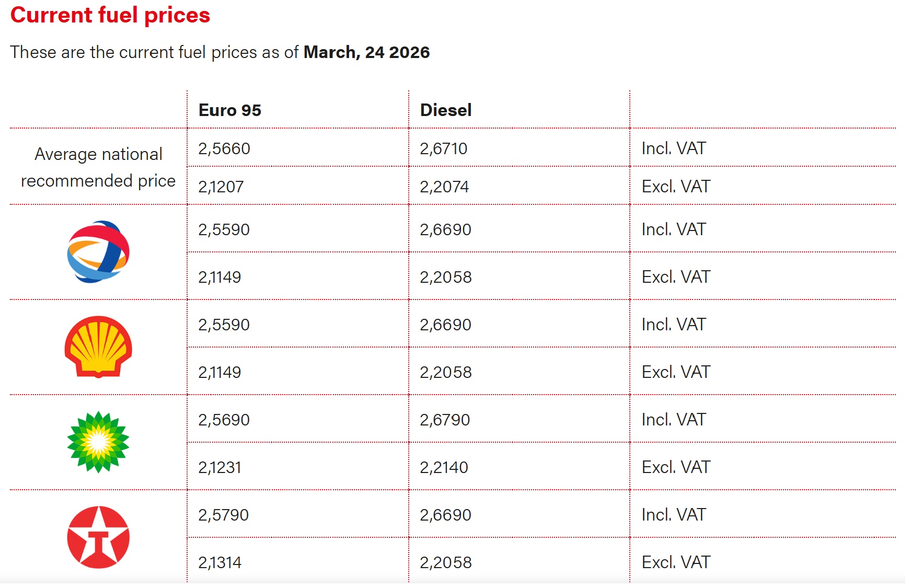The image size is (922, 588).
Task: Click BP's Euro 95 price 2,5690
Action: [x=224, y=420]
